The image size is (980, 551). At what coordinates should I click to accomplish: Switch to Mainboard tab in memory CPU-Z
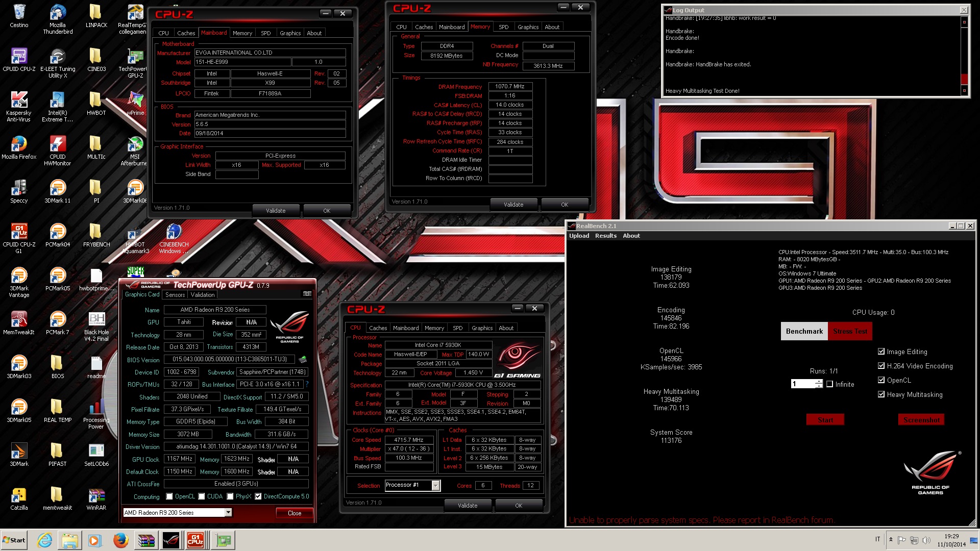[x=452, y=27]
